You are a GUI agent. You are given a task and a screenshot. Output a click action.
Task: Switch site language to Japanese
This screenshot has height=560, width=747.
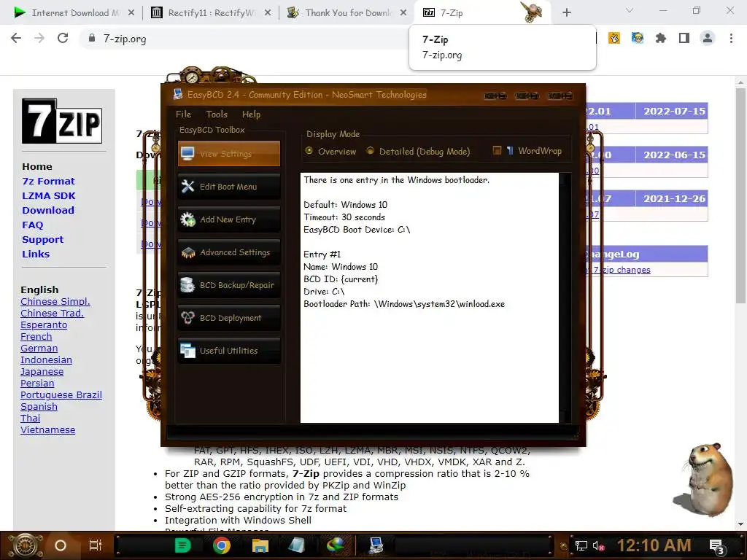(x=42, y=372)
